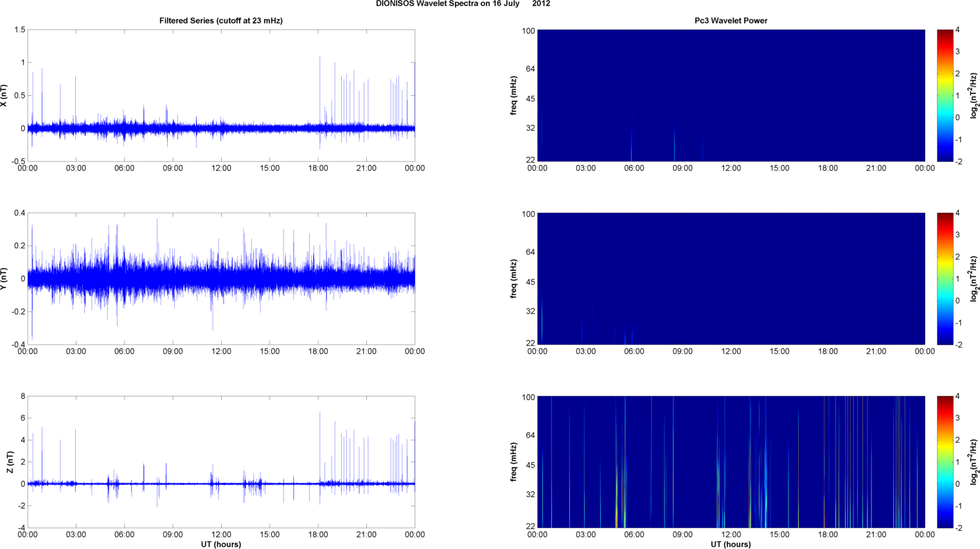Click the Y (nT) filtered series plot
The width and height of the screenshot is (980, 549).
(221, 279)
